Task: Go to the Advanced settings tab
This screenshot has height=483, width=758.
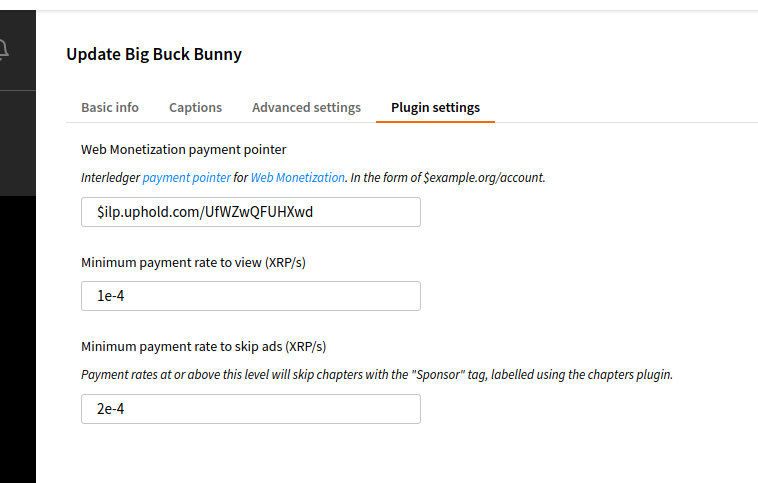Action: pyautogui.click(x=306, y=107)
